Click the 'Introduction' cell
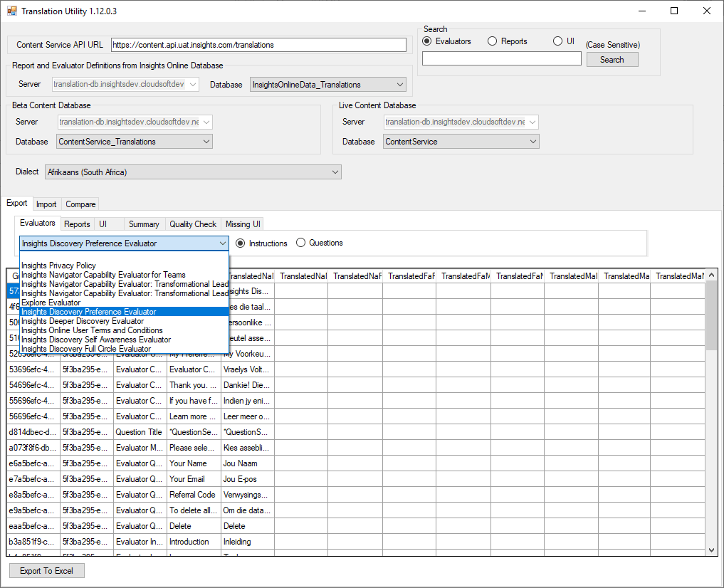 pyautogui.click(x=194, y=542)
